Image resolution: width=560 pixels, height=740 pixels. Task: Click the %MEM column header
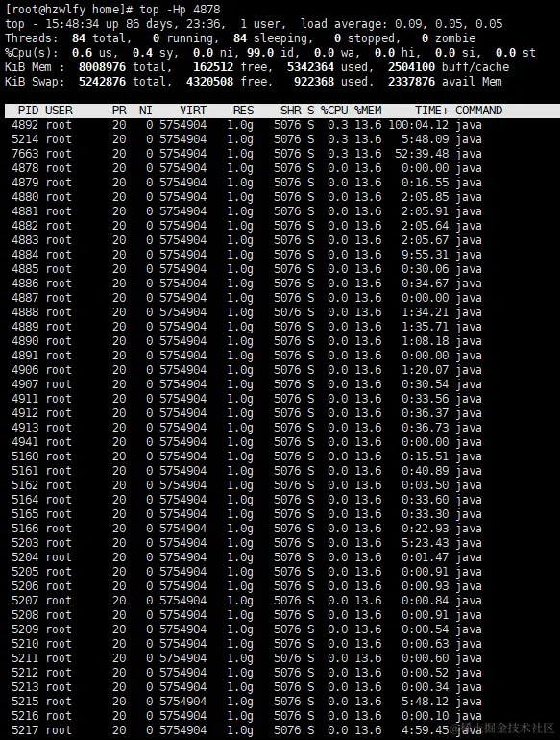coord(368,111)
